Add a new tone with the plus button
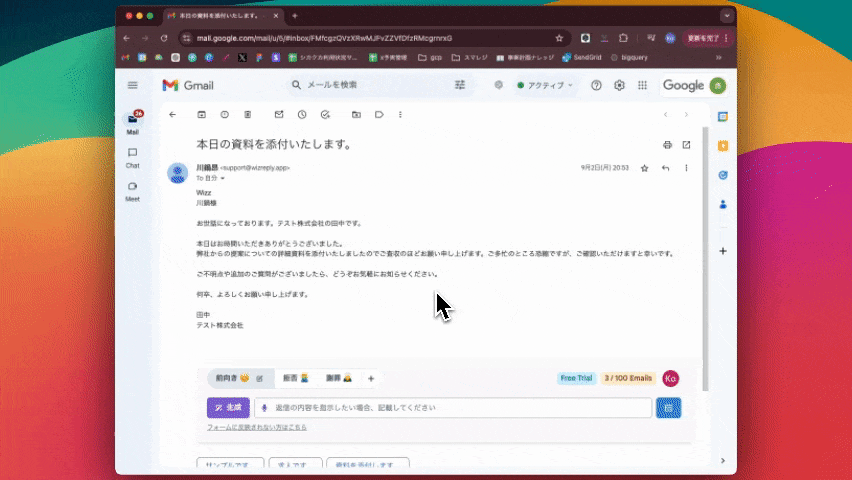The image size is (852, 480). point(371,379)
